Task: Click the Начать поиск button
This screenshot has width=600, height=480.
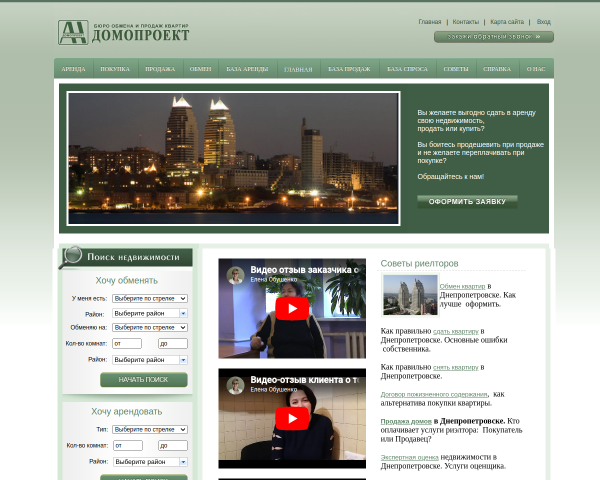Action: 144,380
